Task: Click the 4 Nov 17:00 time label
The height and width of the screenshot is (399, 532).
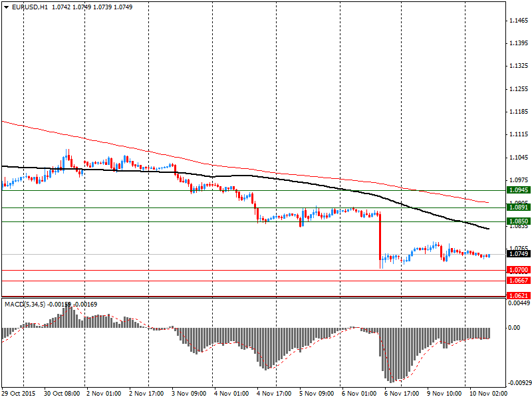Action: coord(274,394)
